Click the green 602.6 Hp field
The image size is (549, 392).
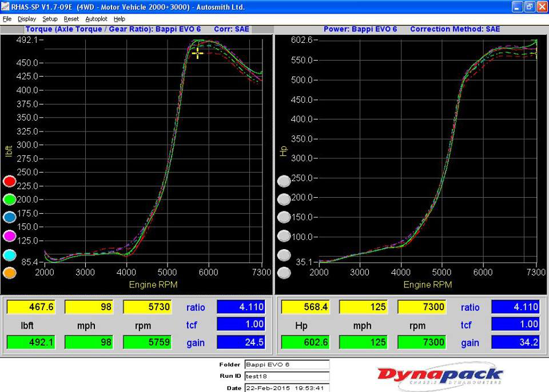[x=305, y=342]
